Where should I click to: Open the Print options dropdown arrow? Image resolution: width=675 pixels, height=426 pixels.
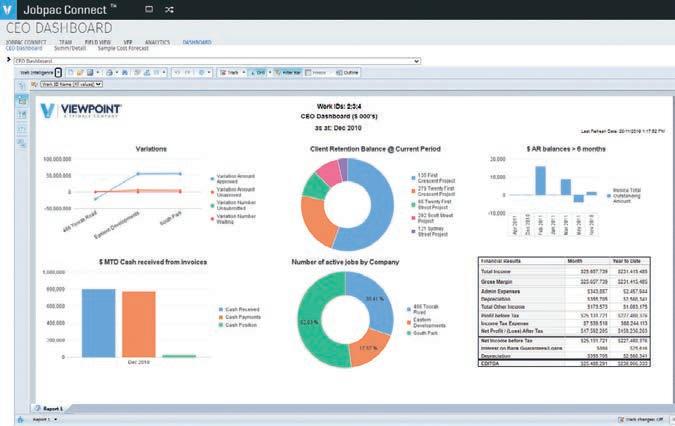pyautogui.click(x=117, y=73)
